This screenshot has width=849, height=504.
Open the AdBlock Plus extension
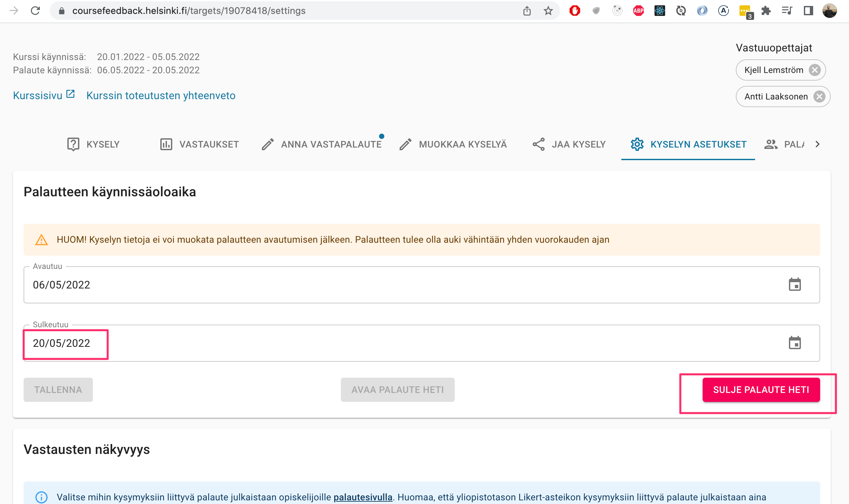[x=638, y=11]
